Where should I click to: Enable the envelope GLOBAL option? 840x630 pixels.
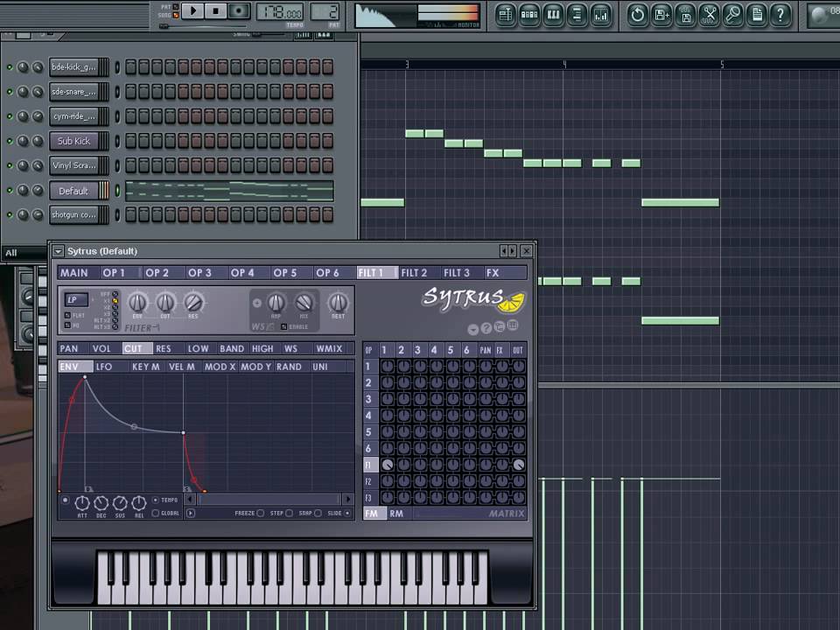coord(156,514)
